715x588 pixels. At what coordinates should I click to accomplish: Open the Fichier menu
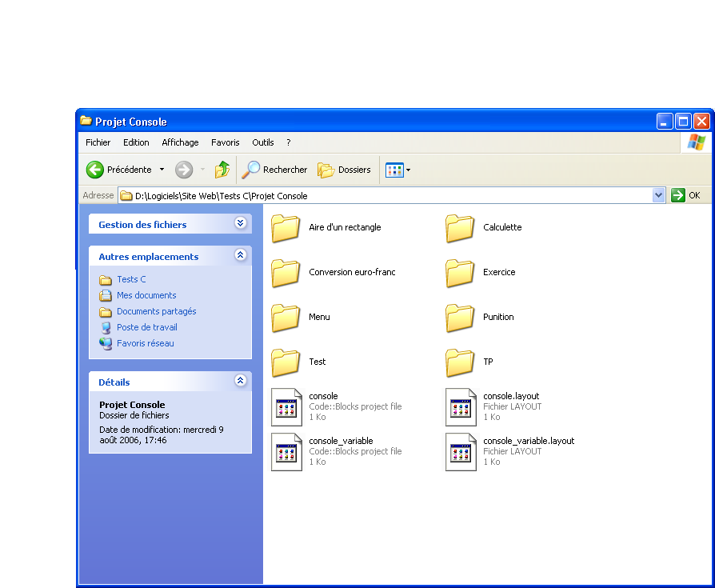(x=97, y=142)
